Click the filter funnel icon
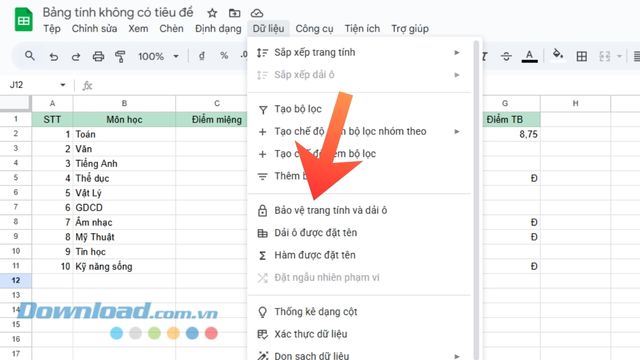The width and height of the screenshot is (640, 360). (263, 110)
